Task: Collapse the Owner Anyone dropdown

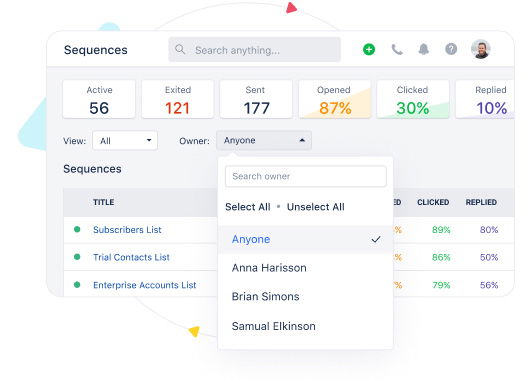Action: pos(264,140)
